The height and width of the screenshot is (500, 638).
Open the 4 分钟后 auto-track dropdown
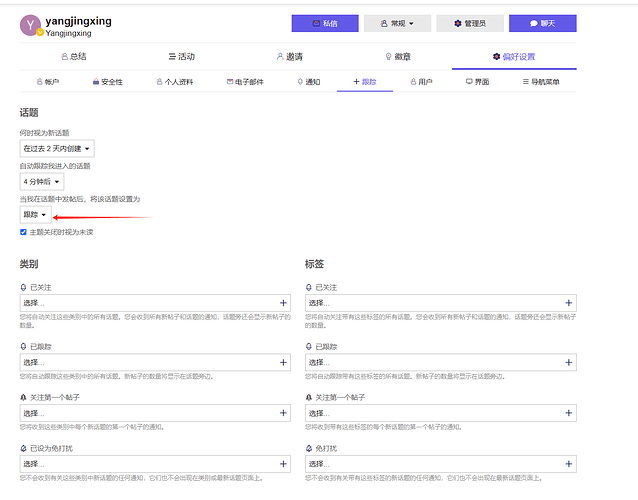coord(42,182)
